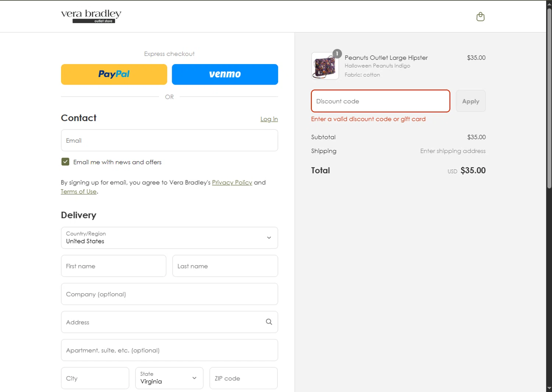Expand the State dropdown showing Virginia

click(169, 378)
